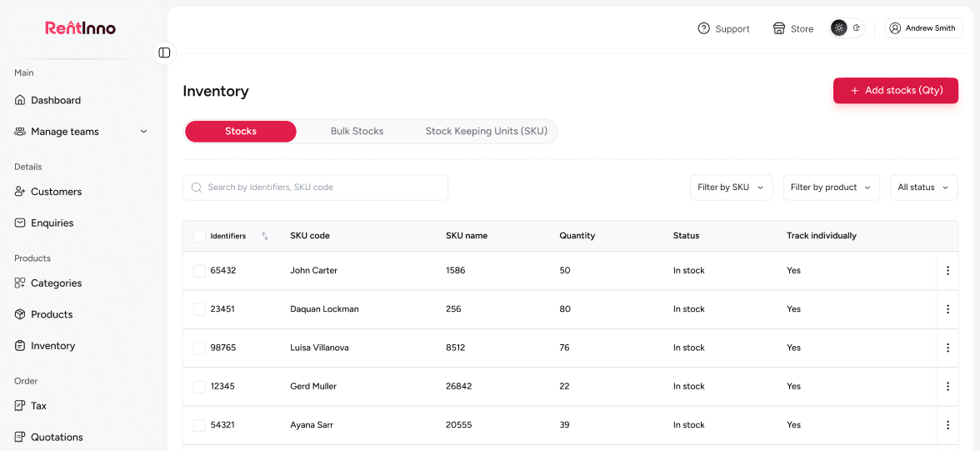The image size is (980, 451).
Task: Open actions menu for Ayana Sarr row
Action: tap(947, 424)
